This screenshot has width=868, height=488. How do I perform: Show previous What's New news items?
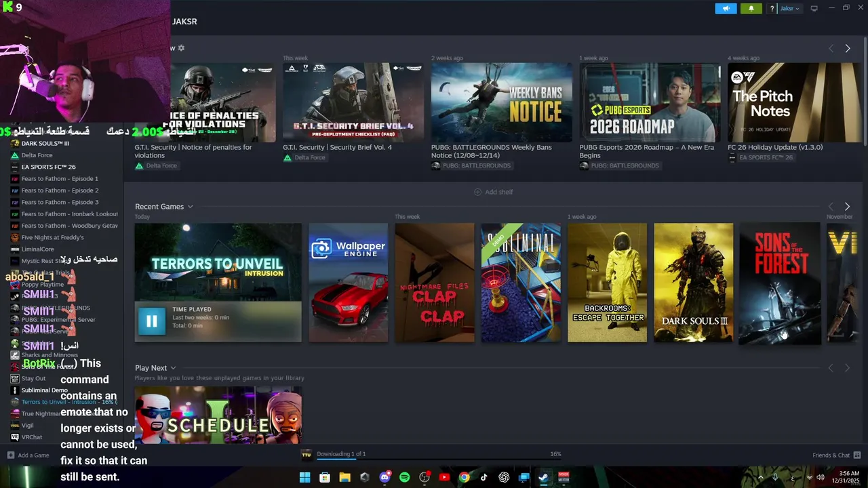(x=831, y=48)
